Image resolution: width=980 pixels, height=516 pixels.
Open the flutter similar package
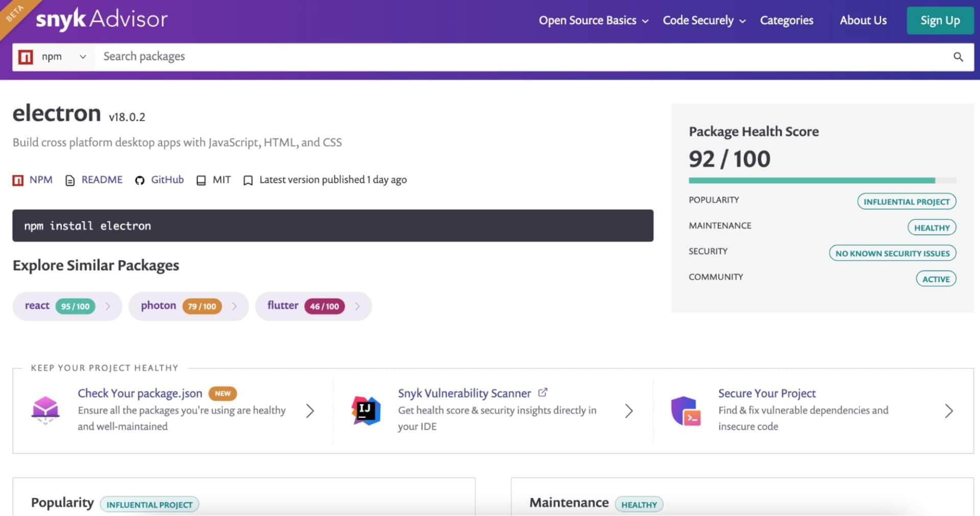point(283,305)
